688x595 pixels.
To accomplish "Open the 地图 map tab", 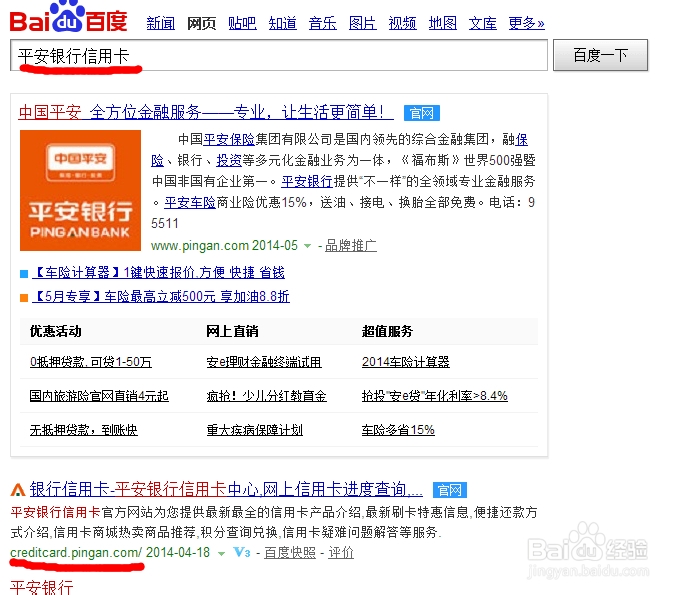I will 443,23.
